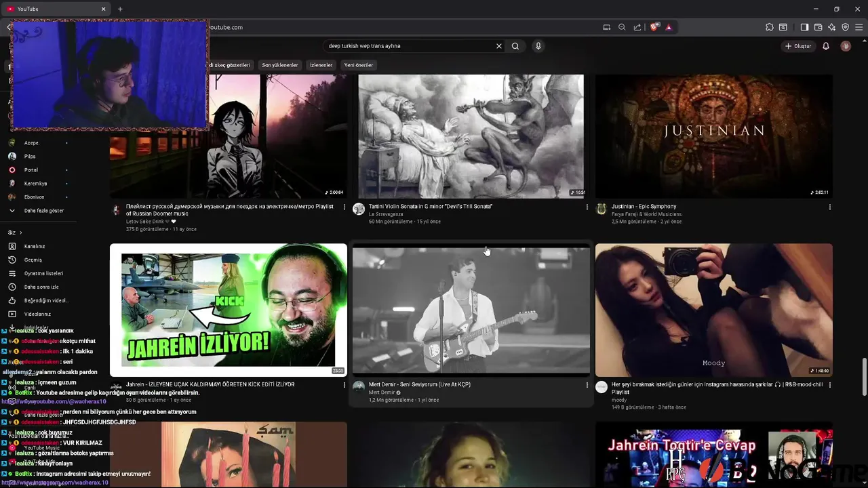Screen dimensions: 868x488
Task: Open options menu for Tartini Violin Sonata video
Action: 587,207
